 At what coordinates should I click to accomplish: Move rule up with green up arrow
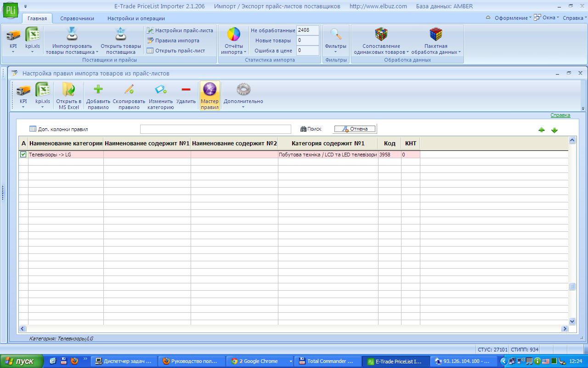[542, 130]
